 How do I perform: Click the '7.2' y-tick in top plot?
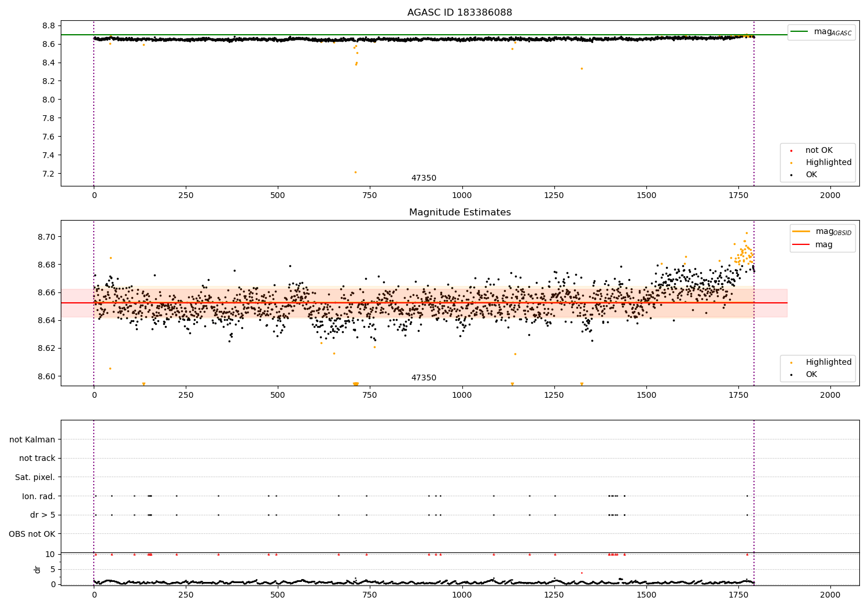(x=49, y=174)
